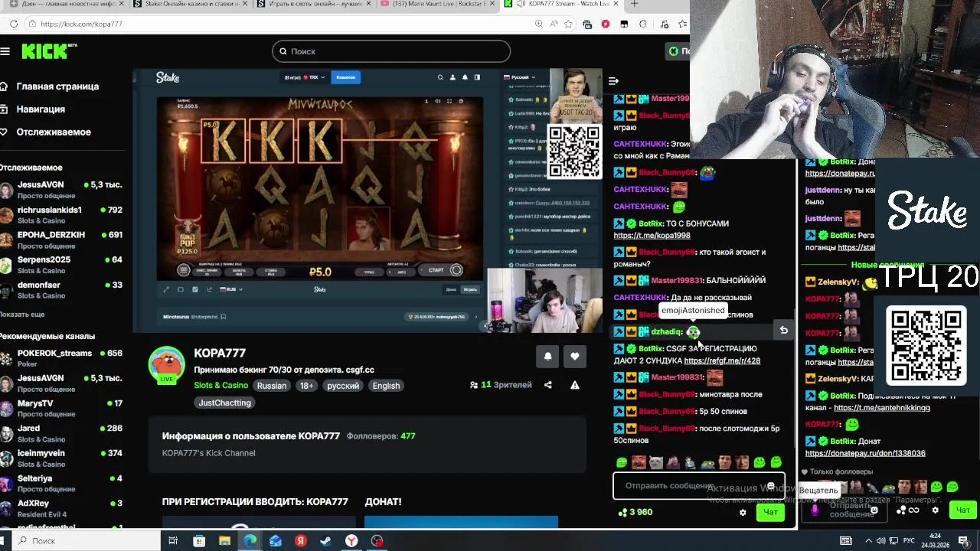Open main chat settings gear
The width and height of the screenshot is (980, 551).
(x=743, y=512)
